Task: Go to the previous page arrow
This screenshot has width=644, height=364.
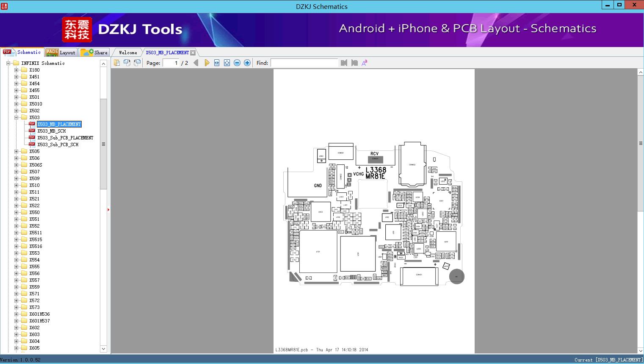Action: point(196,63)
